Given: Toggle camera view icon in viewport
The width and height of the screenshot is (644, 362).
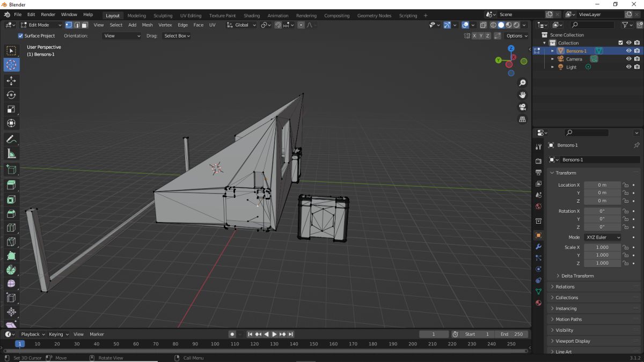Looking at the screenshot, I should tap(522, 107).
